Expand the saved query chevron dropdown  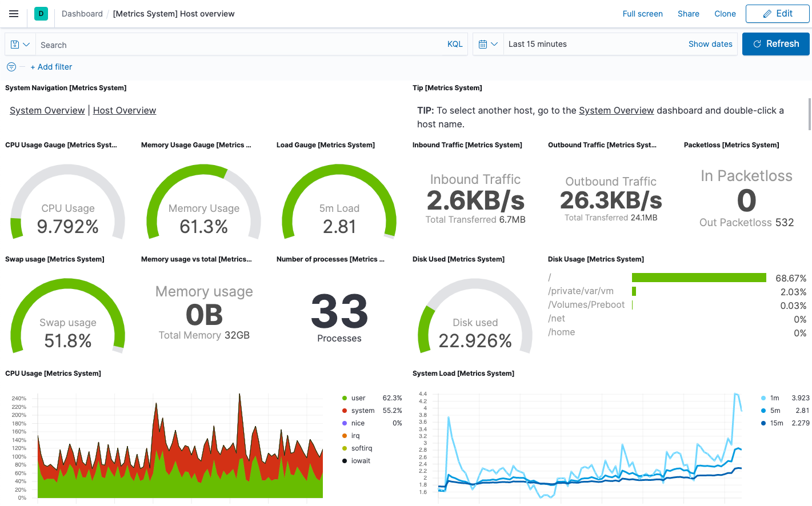pyautogui.click(x=25, y=44)
